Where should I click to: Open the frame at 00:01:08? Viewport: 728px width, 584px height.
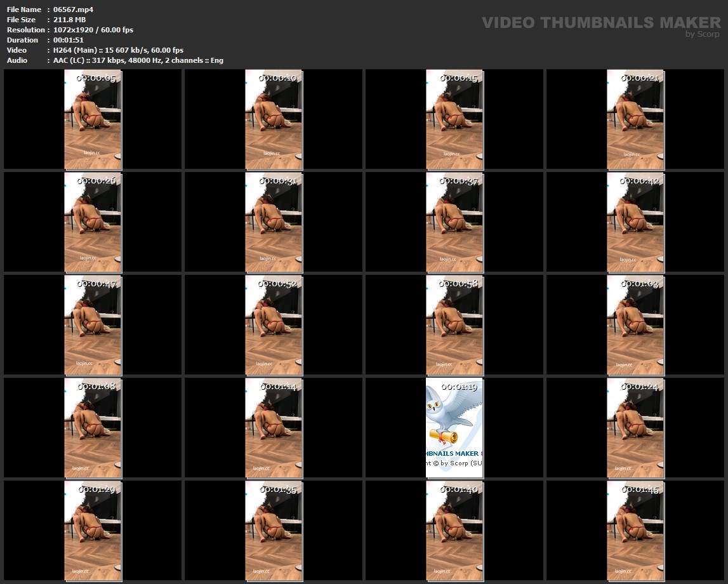[93, 428]
